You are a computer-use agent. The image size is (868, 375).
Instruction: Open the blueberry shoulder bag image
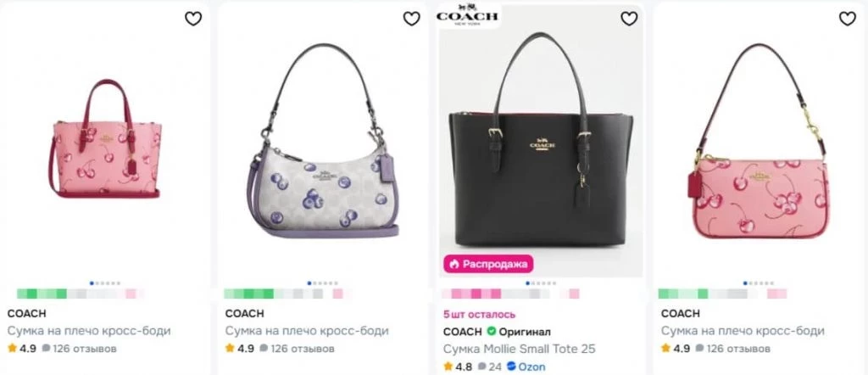point(323,141)
